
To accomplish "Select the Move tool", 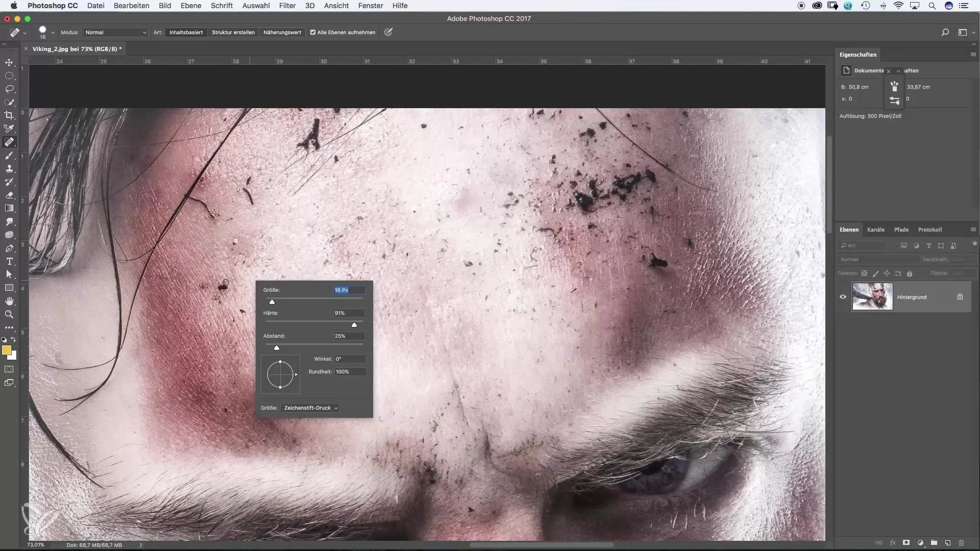I will 9,62.
